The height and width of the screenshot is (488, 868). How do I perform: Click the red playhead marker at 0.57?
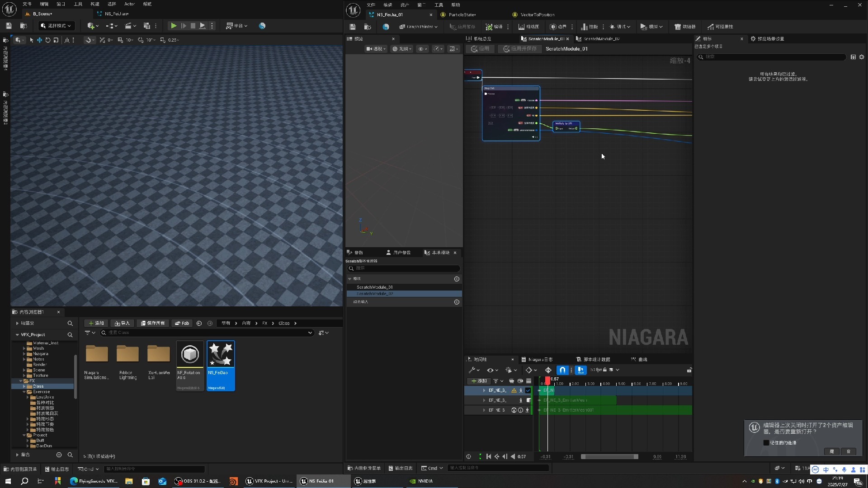tap(548, 380)
